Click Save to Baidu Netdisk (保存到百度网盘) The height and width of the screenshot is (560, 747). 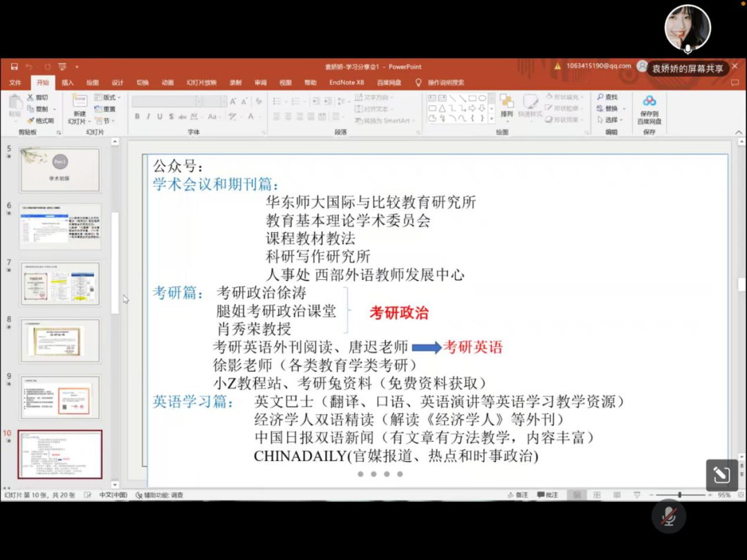[x=649, y=110]
